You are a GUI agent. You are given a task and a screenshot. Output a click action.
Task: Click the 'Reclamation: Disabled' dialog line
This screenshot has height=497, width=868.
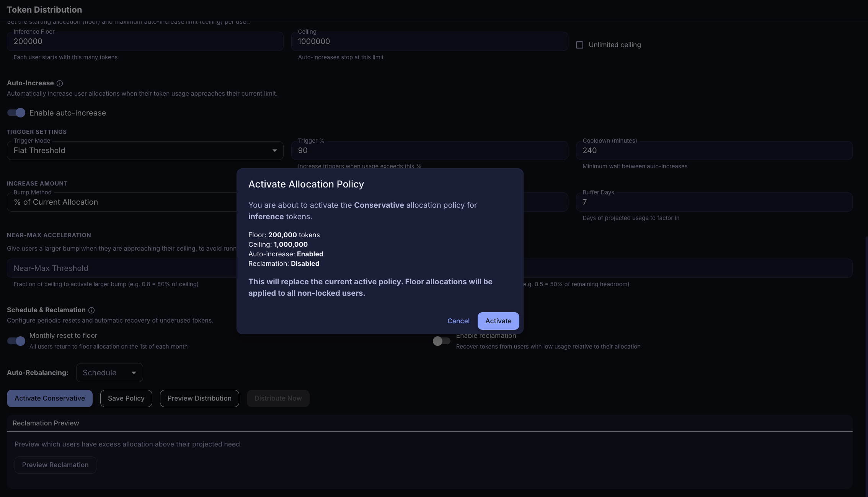coord(284,264)
